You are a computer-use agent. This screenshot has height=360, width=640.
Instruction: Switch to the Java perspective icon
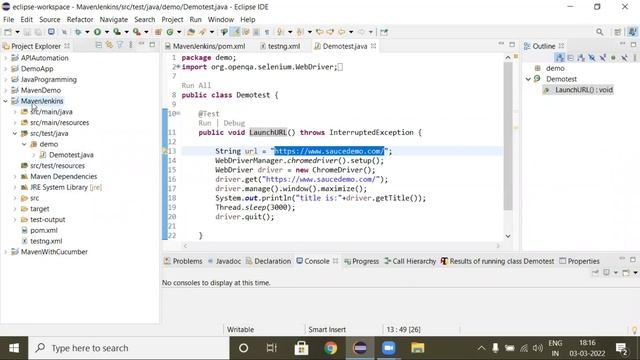(632, 32)
